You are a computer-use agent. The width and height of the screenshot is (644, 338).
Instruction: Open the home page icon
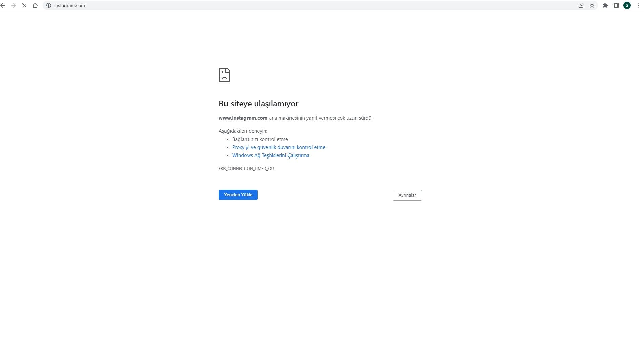[x=35, y=5]
